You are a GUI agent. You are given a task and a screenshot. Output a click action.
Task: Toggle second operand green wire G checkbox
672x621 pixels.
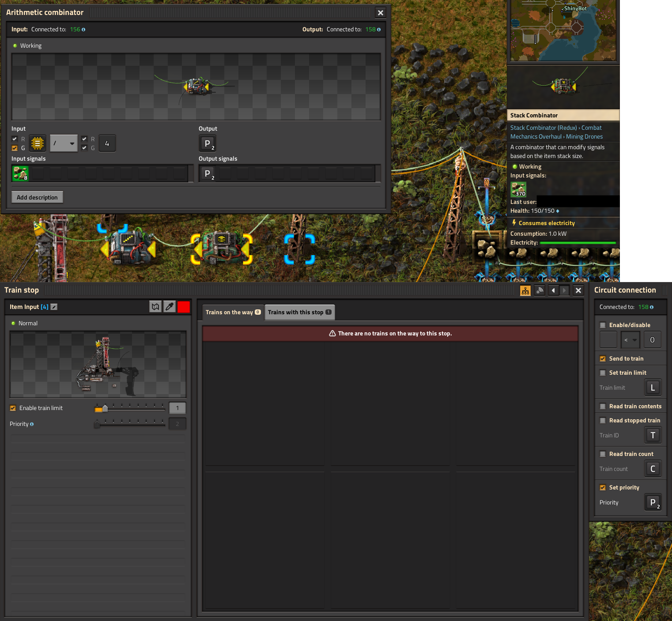[84, 148]
